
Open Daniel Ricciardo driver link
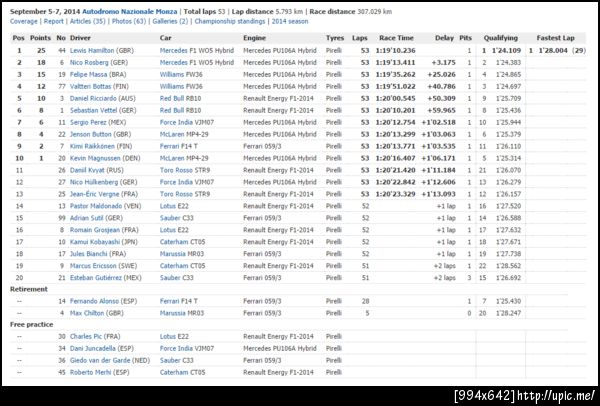93,98
